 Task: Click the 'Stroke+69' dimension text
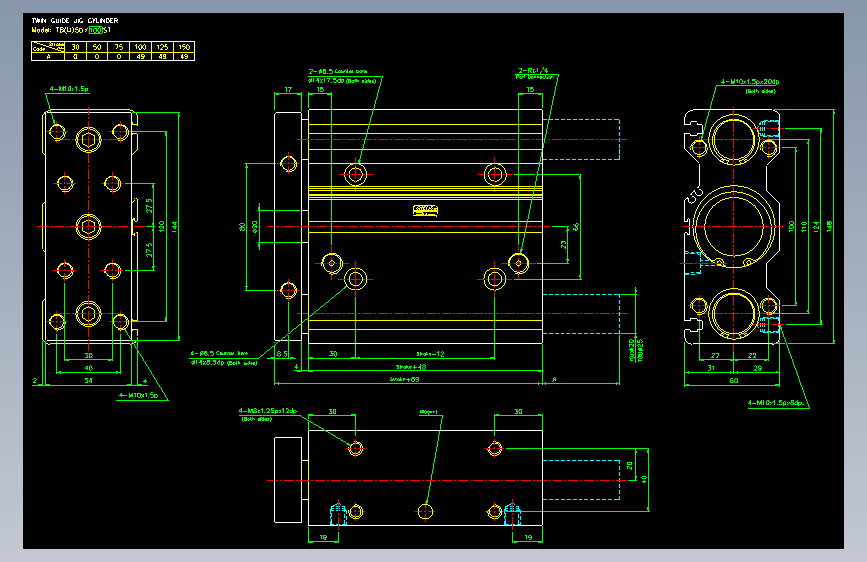point(404,379)
